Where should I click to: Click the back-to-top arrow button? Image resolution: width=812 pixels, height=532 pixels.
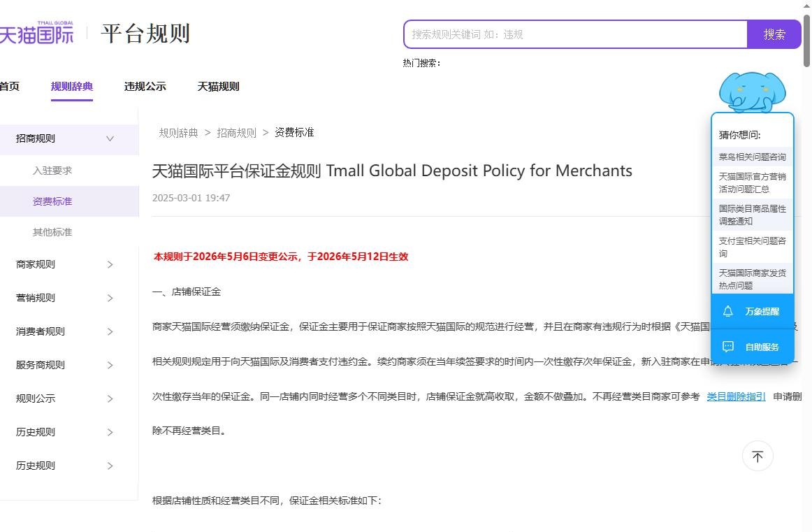(757, 456)
